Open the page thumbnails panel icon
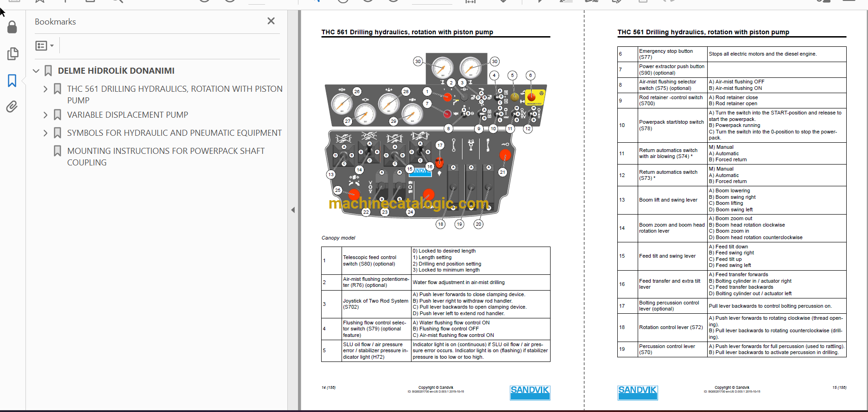This screenshot has height=412, width=868. click(13, 54)
